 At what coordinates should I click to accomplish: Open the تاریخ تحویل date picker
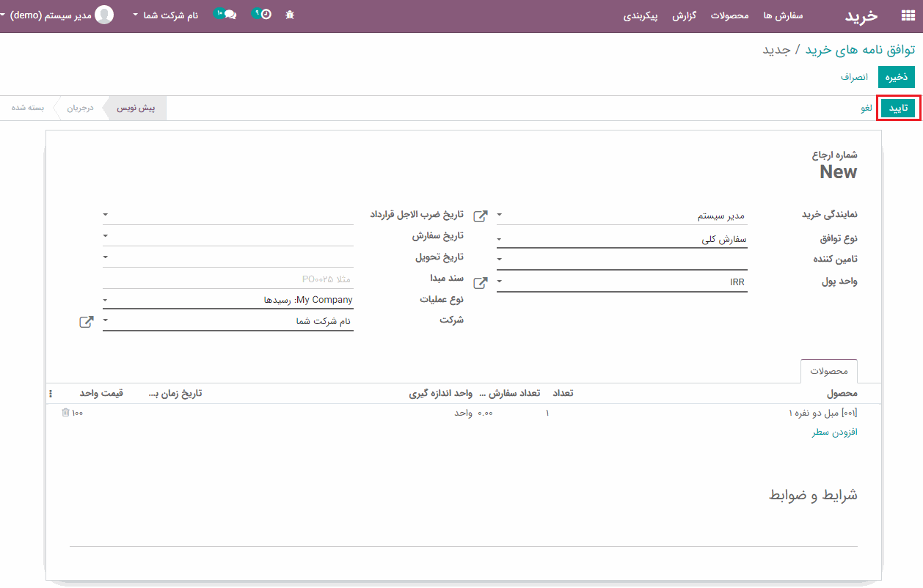(106, 257)
